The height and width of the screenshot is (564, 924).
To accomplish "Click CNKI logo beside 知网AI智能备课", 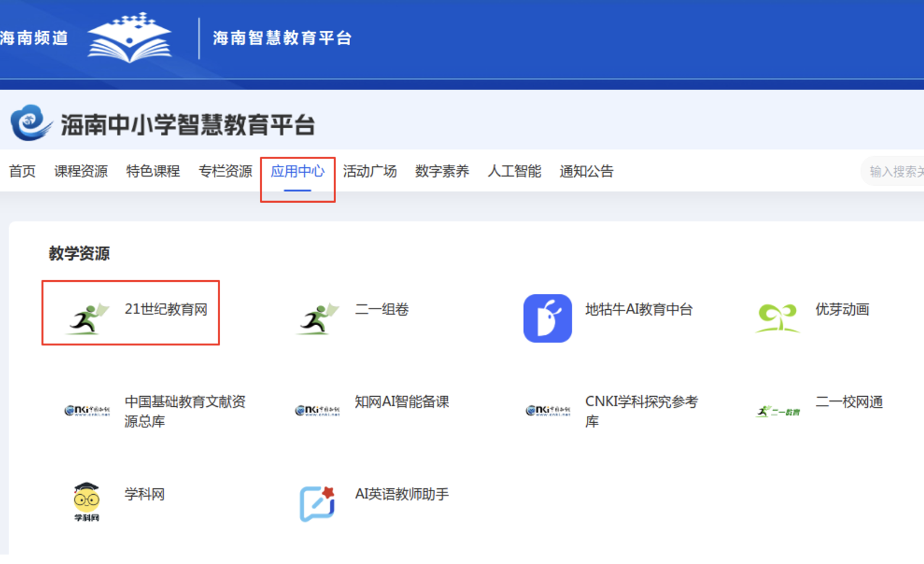I will (x=317, y=410).
